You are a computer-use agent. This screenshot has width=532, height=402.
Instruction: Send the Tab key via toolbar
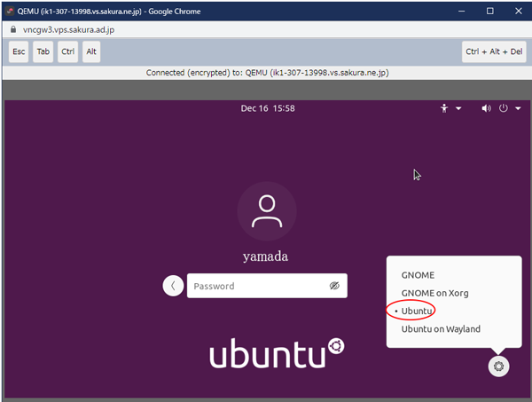pos(43,51)
